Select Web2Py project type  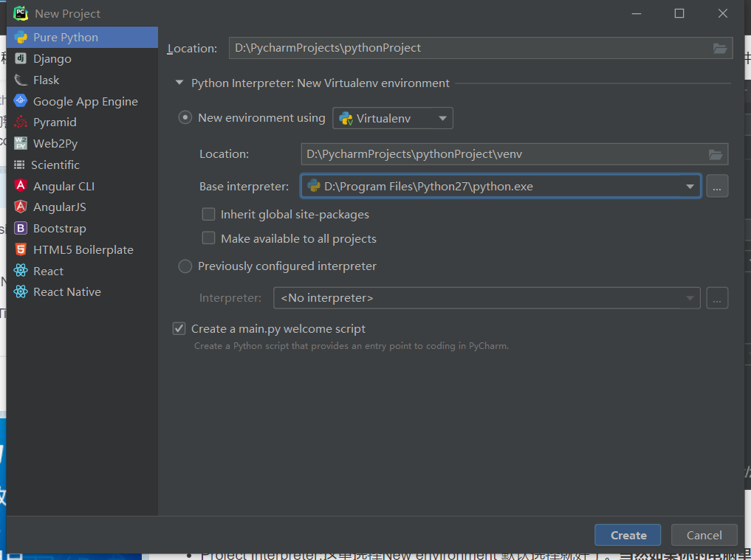click(83, 143)
